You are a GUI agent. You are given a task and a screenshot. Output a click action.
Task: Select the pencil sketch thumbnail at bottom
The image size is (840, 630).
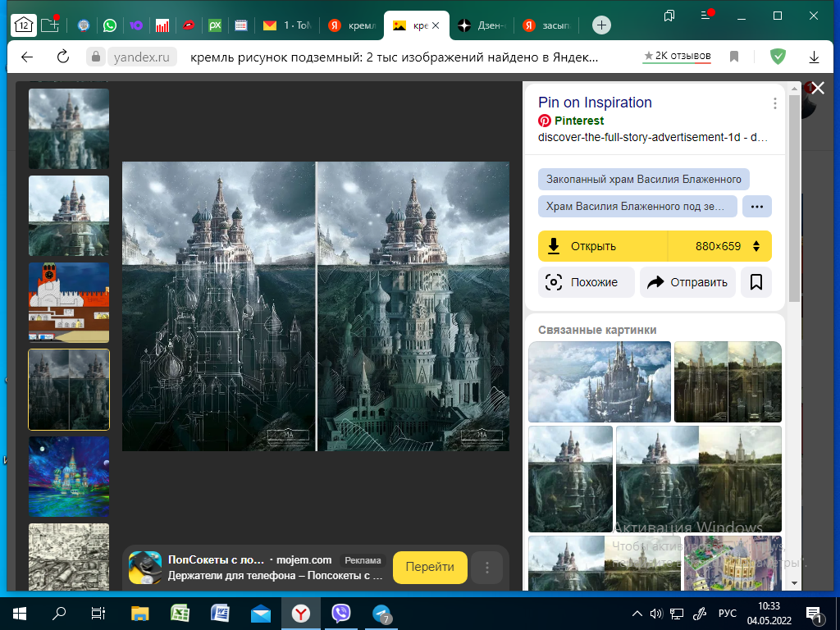click(x=69, y=557)
